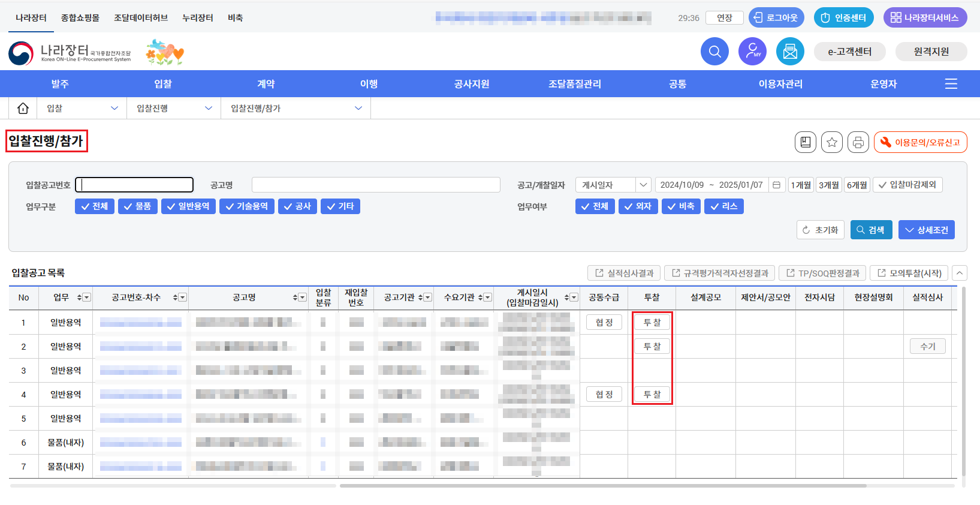Image resolution: width=980 pixels, height=505 pixels.
Task: Click the start date 2024/10/09 field
Action: click(x=682, y=185)
